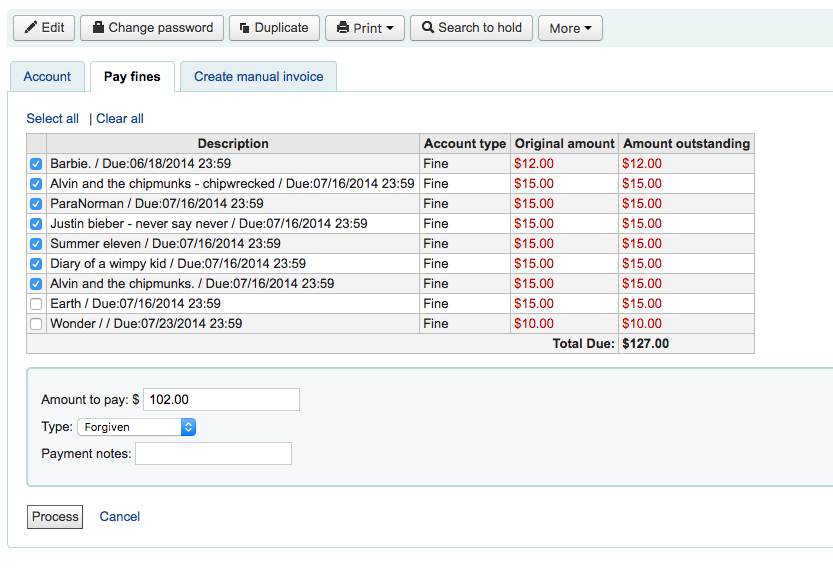Click the Amount to pay field
This screenshot has width=833, height=572.
221,400
